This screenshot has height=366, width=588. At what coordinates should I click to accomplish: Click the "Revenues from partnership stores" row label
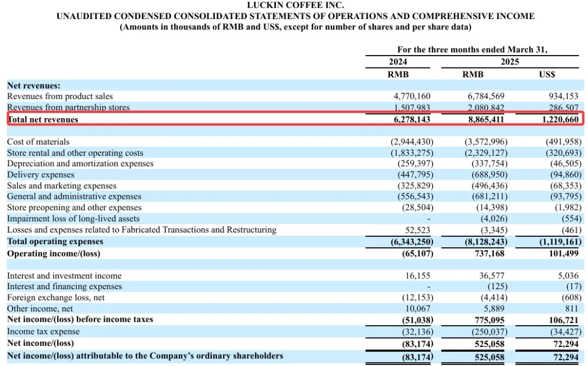click(x=68, y=107)
